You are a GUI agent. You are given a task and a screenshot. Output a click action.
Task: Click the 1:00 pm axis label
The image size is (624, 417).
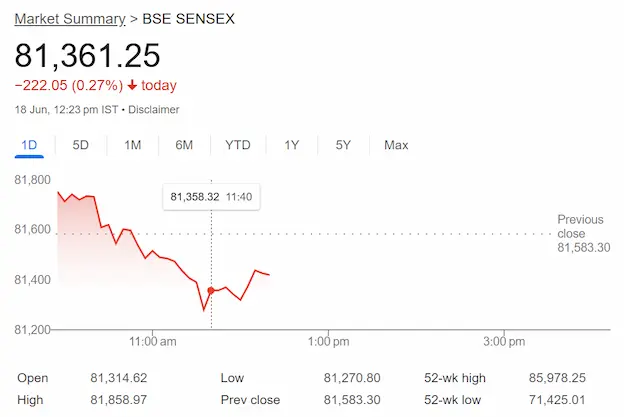pos(328,341)
